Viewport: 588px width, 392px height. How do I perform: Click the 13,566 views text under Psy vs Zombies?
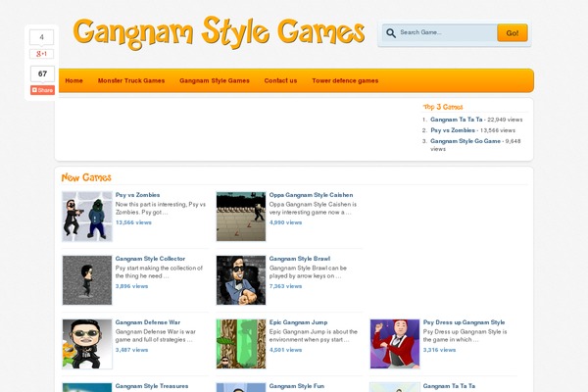click(x=133, y=222)
